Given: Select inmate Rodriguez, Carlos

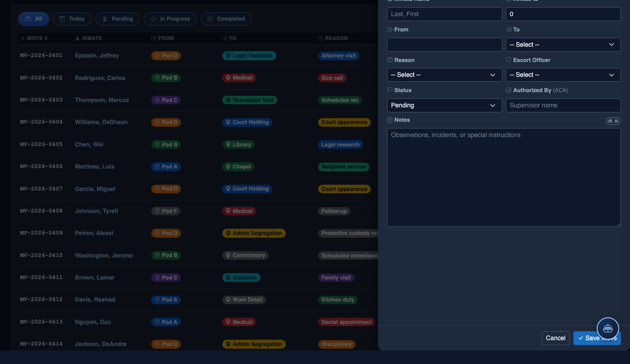Looking at the screenshot, I should [x=100, y=78].
